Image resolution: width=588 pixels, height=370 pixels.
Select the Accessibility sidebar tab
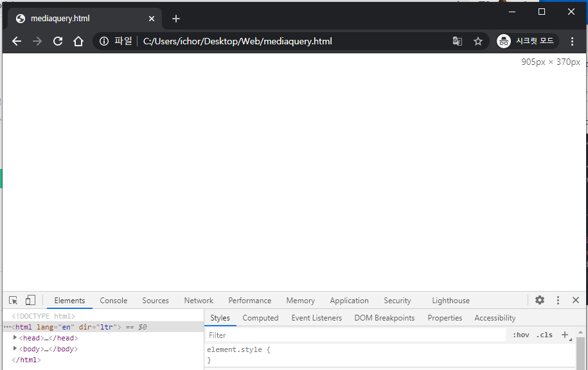coord(495,318)
